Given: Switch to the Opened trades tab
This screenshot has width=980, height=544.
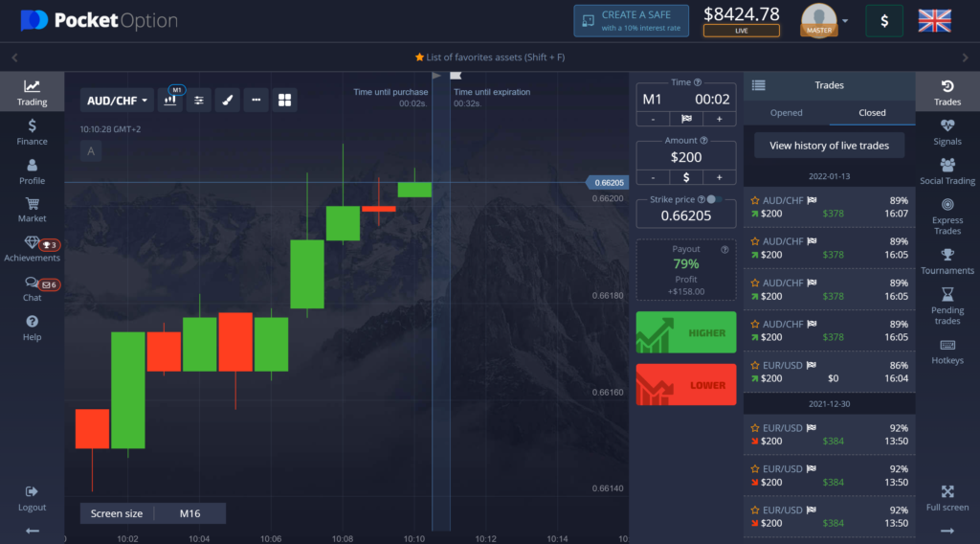Looking at the screenshot, I should click(787, 113).
